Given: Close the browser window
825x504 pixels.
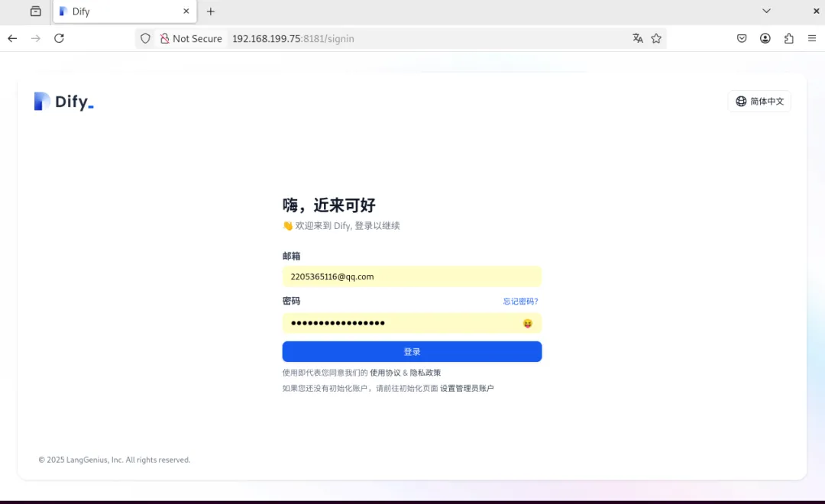Looking at the screenshot, I should [x=816, y=11].
